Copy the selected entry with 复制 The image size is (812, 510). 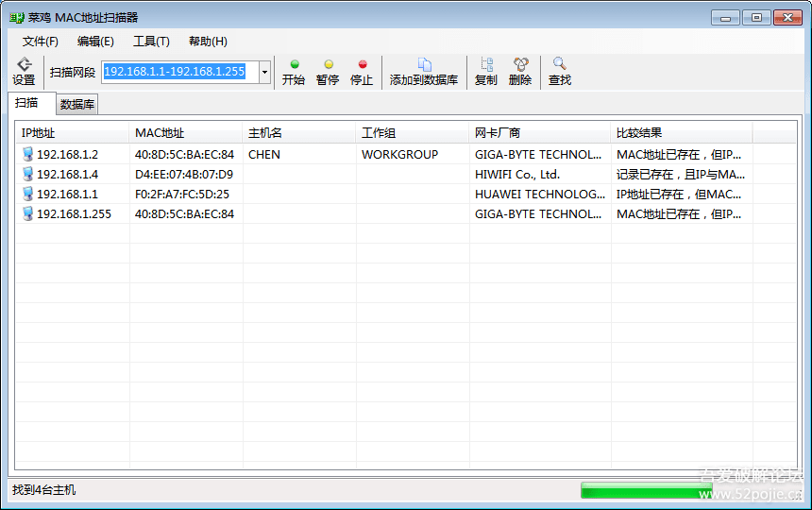485,72
